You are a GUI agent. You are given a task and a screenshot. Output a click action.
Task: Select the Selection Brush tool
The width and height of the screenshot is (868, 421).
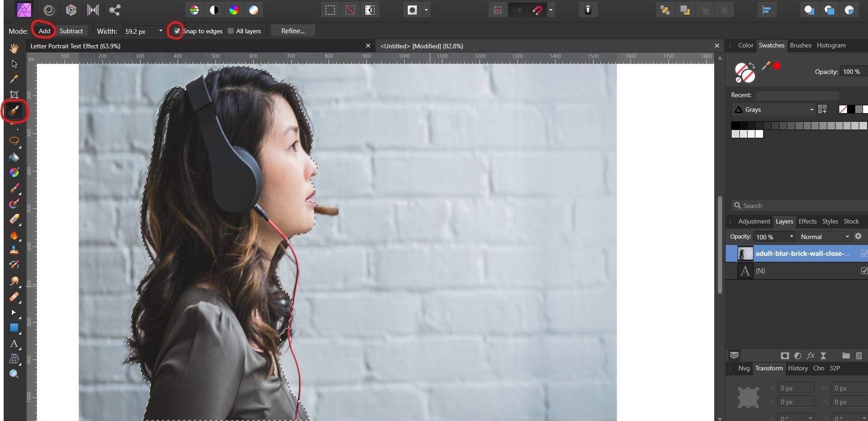pyautogui.click(x=14, y=111)
